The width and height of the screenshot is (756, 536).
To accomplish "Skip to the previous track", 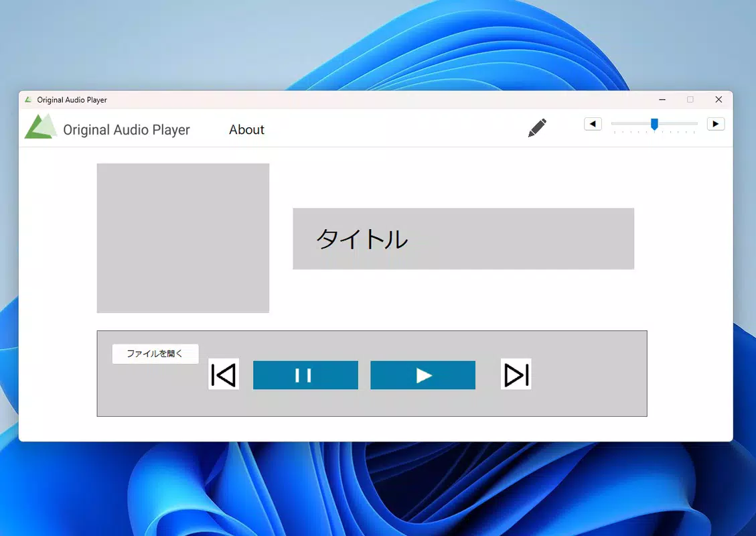I will (x=224, y=375).
